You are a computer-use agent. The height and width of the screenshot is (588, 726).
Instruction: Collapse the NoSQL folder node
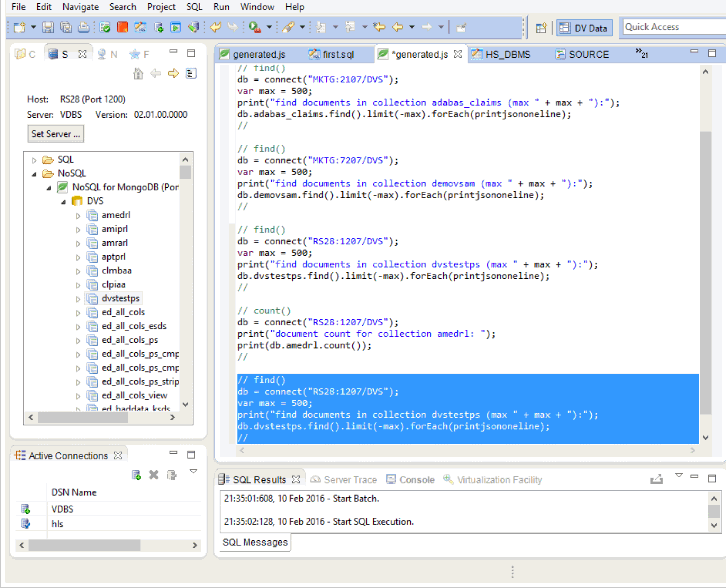[34, 174]
